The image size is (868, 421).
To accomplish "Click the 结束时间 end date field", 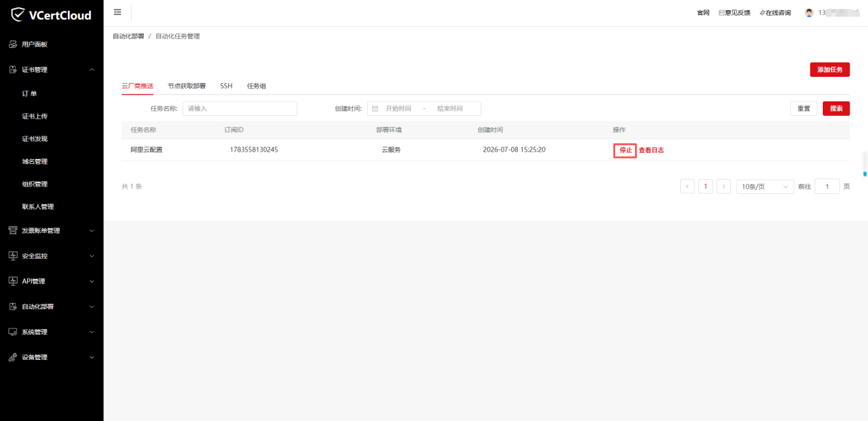I will pyautogui.click(x=449, y=108).
